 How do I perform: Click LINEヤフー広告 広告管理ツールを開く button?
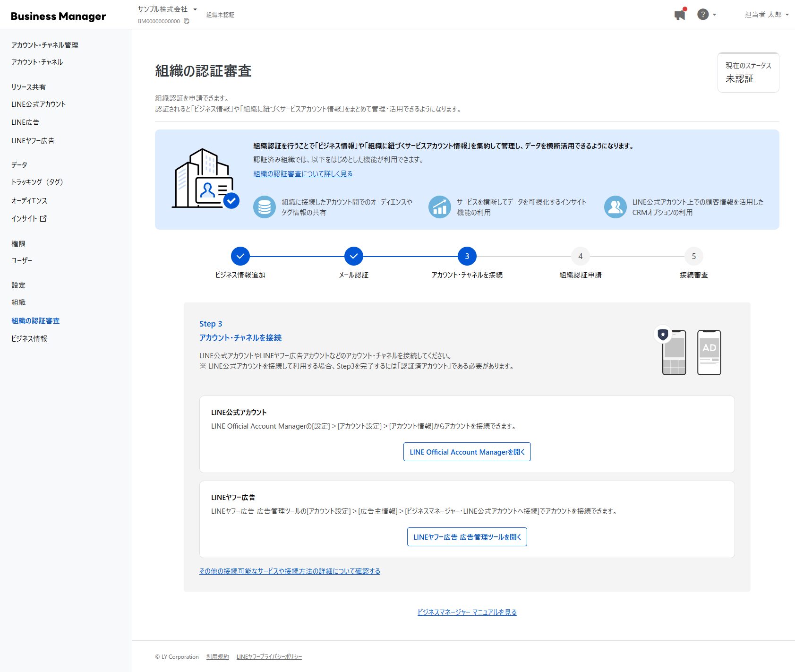coord(467,537)
